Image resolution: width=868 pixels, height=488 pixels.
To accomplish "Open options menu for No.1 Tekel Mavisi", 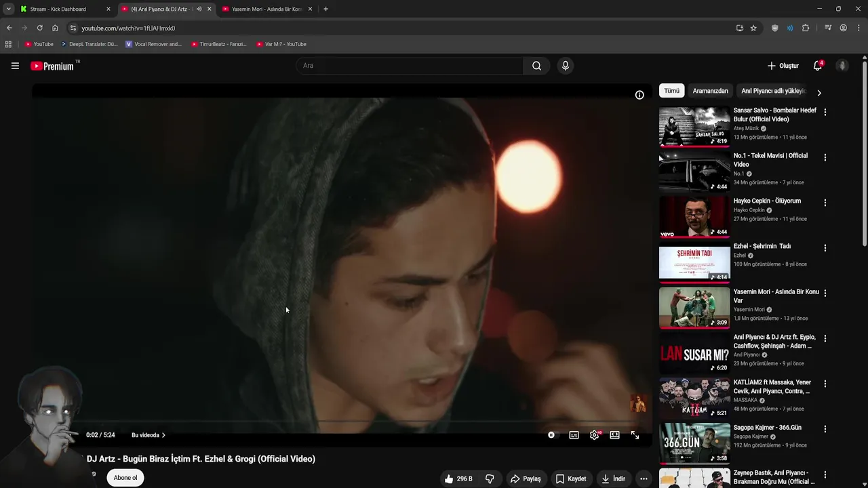I will pos(825,157).
